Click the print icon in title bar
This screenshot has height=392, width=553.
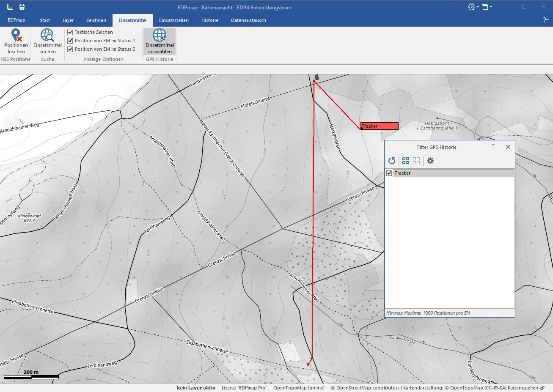(x=22, y=7)
